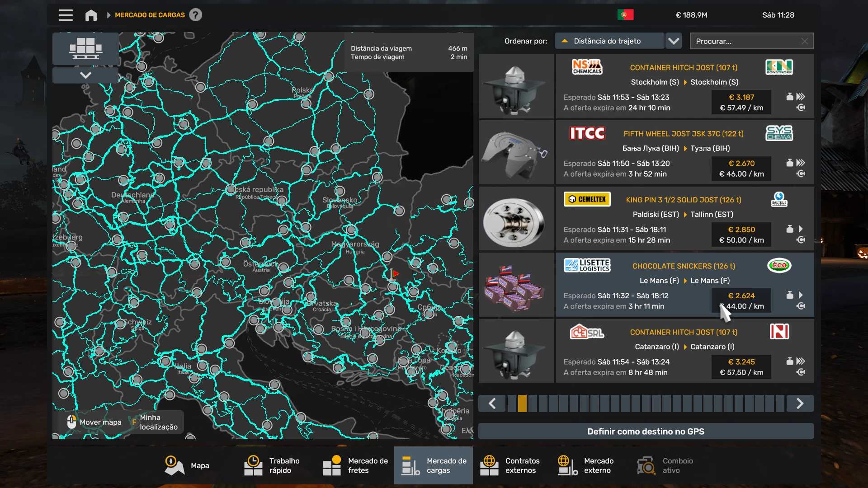Click Definir como destino no GPS
Image resolution: width=868 pixels, height=488 pixels.
(x=646, y=432)
